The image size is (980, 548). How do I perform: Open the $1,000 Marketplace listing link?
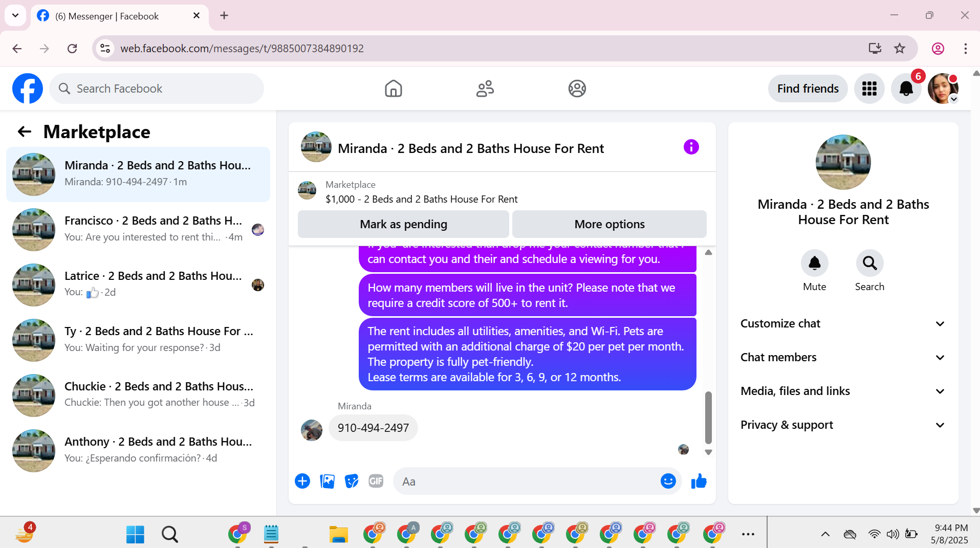pos(422,199)
